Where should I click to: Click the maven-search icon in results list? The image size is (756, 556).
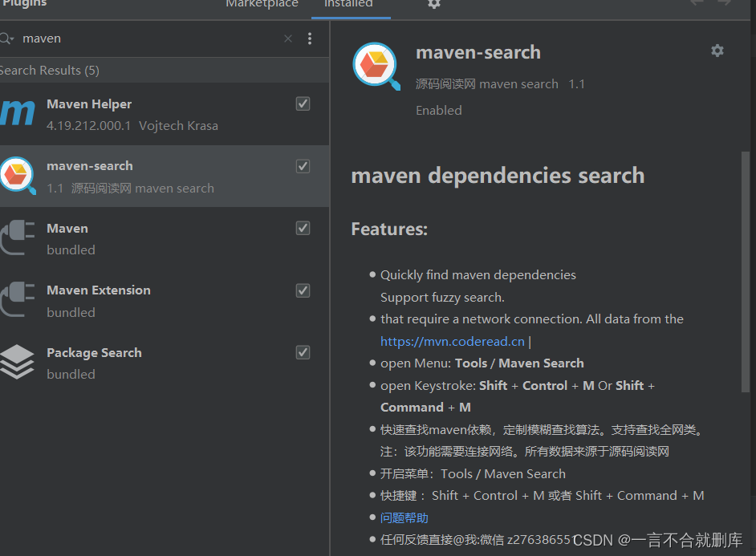18,176
